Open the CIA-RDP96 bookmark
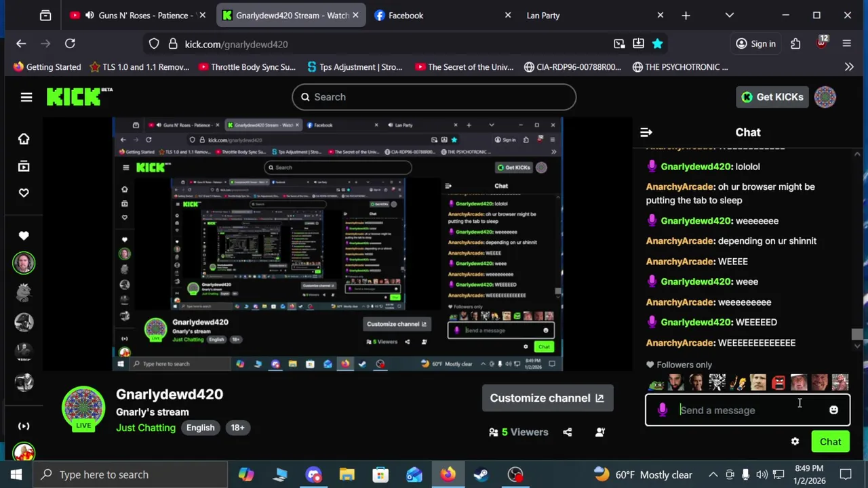This screenshot has height=488, width=868. point(572,66)
